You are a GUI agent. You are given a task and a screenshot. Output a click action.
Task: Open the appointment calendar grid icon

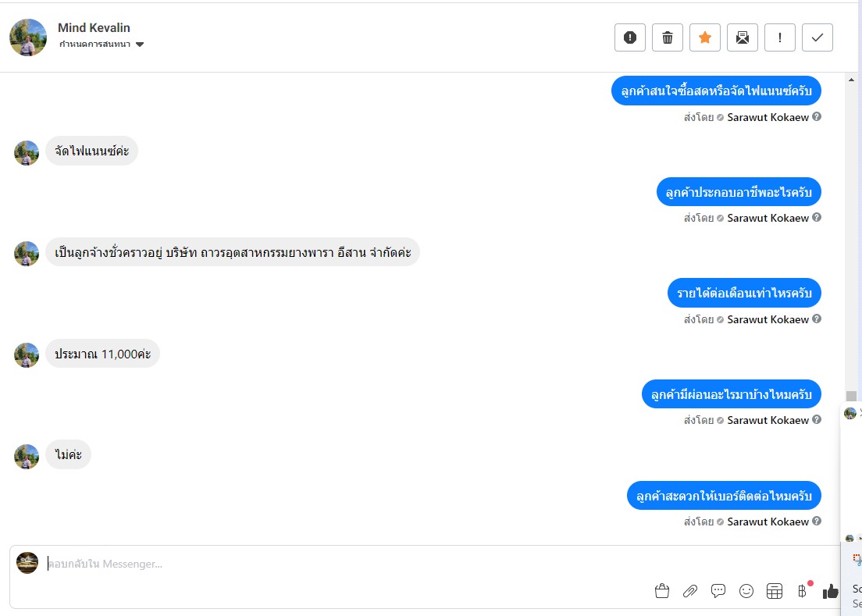[775, 591]
